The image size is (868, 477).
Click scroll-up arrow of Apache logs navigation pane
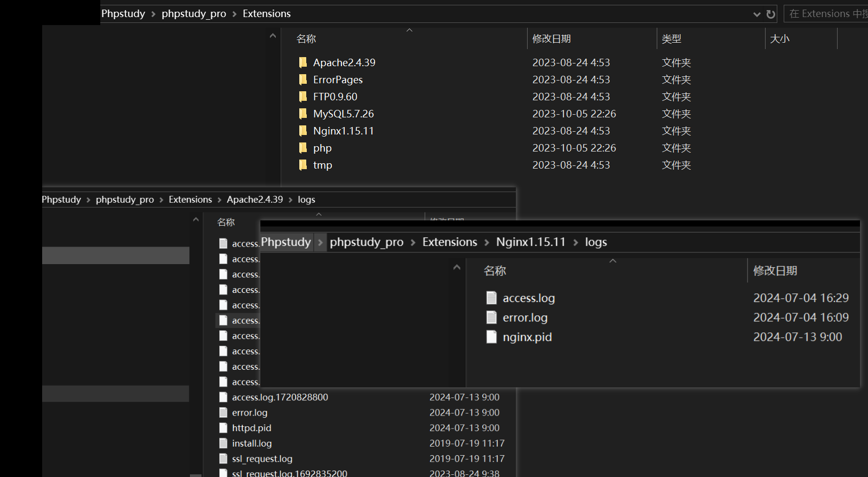(x=196, y=219)
